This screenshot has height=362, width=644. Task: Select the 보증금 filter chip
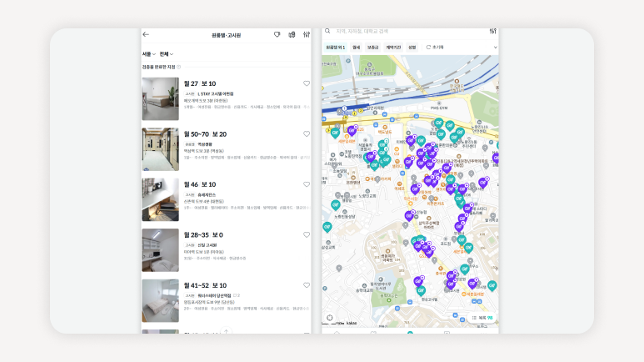tap(372, 48)
